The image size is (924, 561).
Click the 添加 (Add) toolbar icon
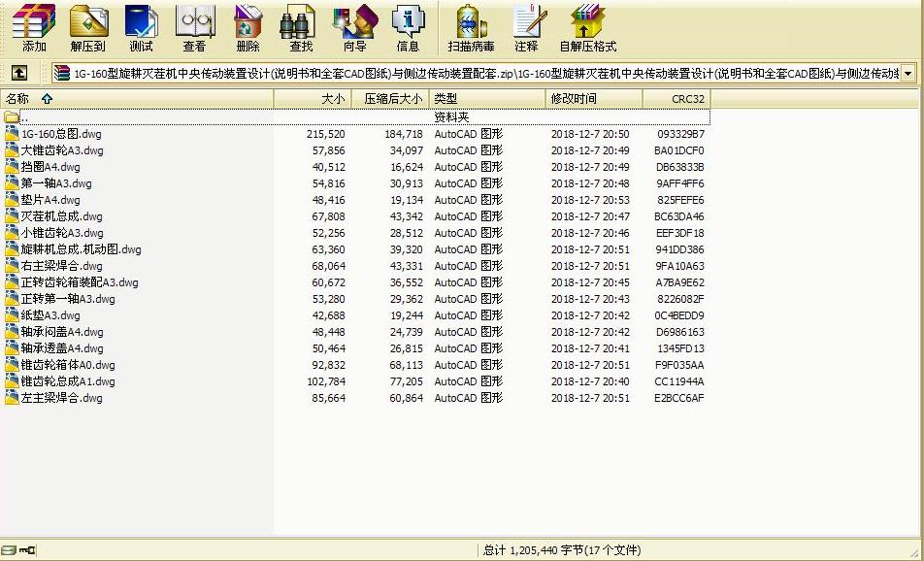34,26
